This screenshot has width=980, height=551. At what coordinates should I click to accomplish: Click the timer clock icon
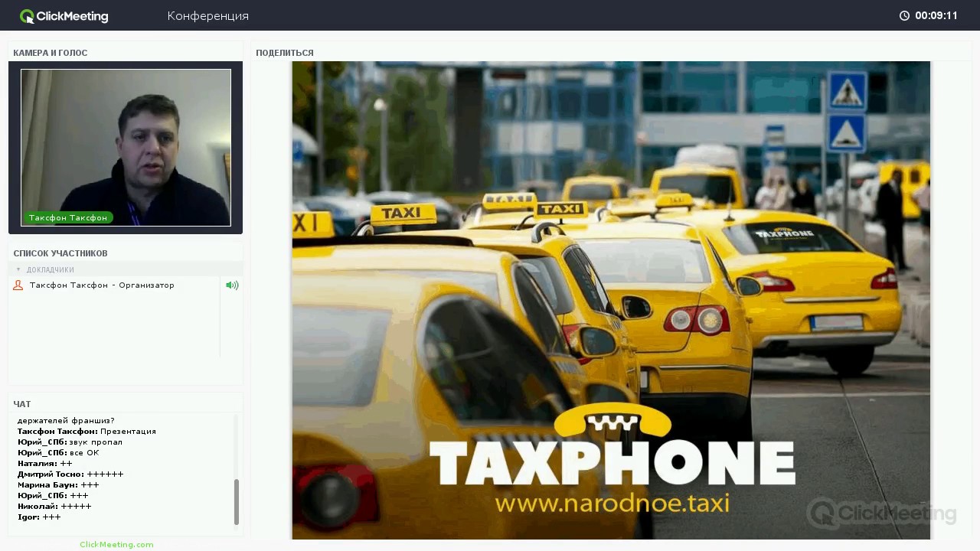click(x=904, y=15)
